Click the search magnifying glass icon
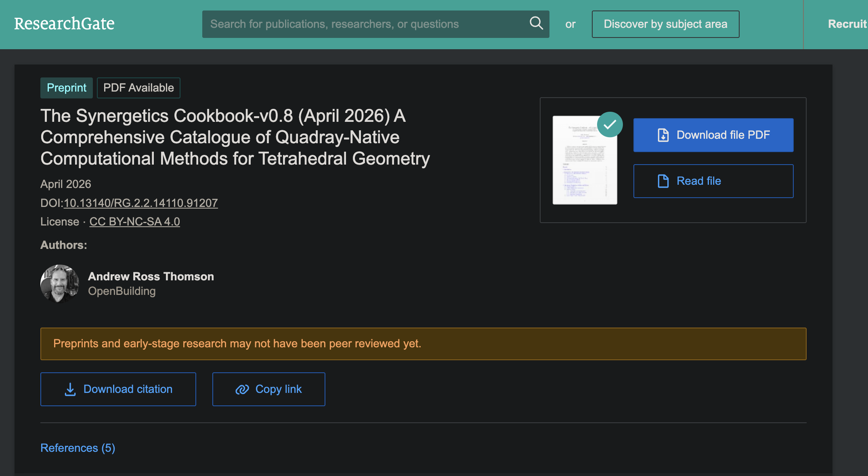The image size is (868, 476). 536,23
